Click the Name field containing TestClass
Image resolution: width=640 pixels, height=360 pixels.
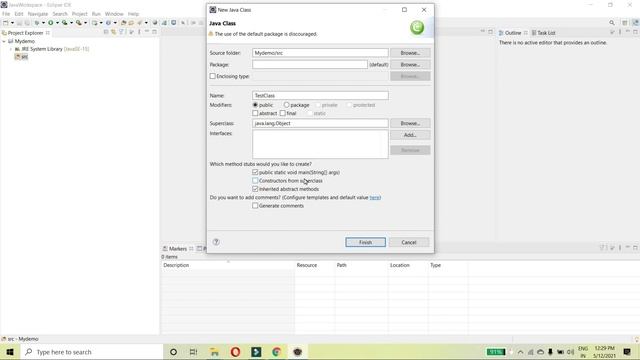320,96
